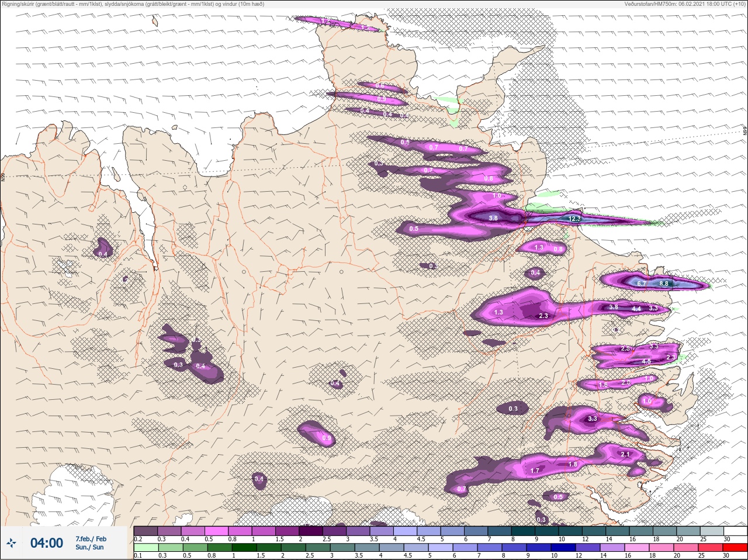Screen dimensions: 748x560
Task: Click the star-shaped icon beside the 04:00 time
Action: pyautogui.click(x=12, y=543)
